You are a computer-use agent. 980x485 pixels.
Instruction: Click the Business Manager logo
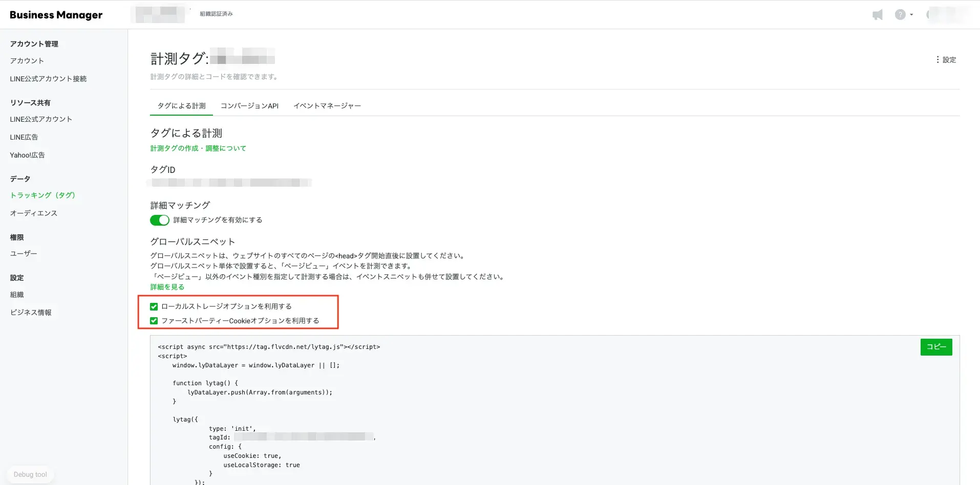[x=56, y=15]
